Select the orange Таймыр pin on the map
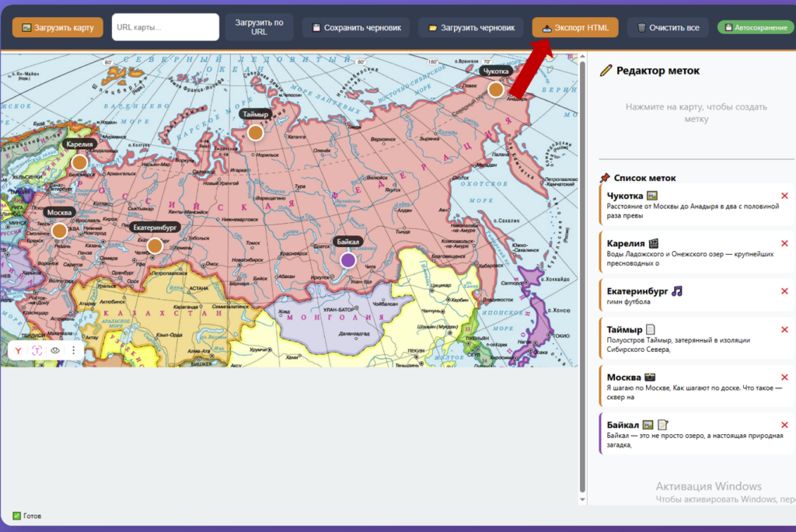This screenshot has width=796, height=532. point(256,132)
